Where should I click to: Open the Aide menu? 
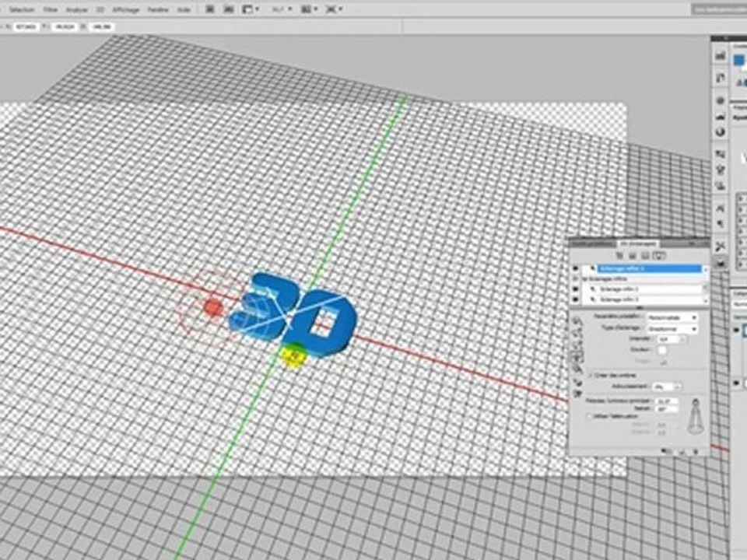(x=184, y=9)
